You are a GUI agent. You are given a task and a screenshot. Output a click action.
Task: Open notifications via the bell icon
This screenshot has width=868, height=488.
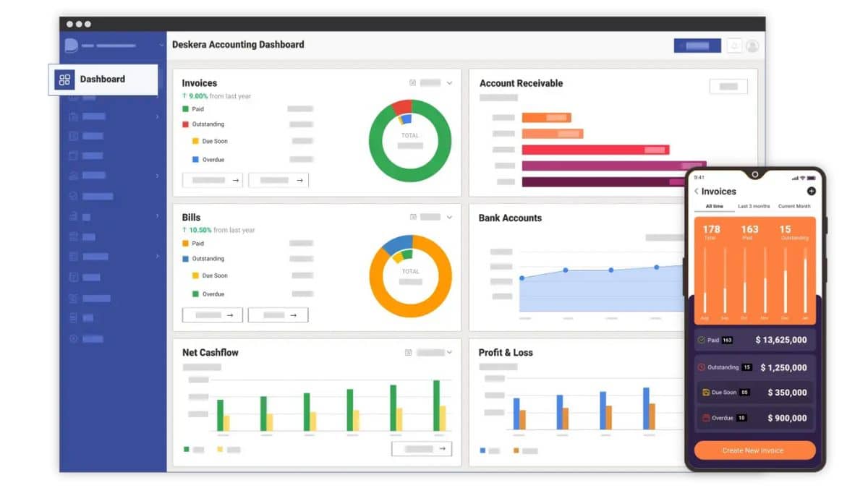click(734, 46)
